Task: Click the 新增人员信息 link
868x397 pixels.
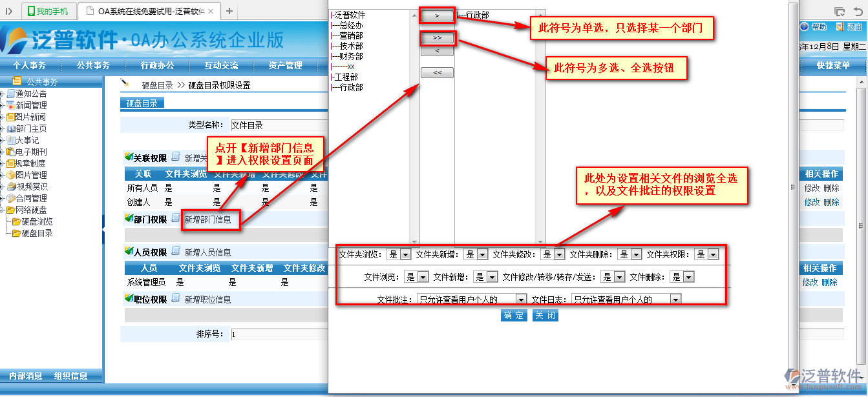Action: (207, 252)
